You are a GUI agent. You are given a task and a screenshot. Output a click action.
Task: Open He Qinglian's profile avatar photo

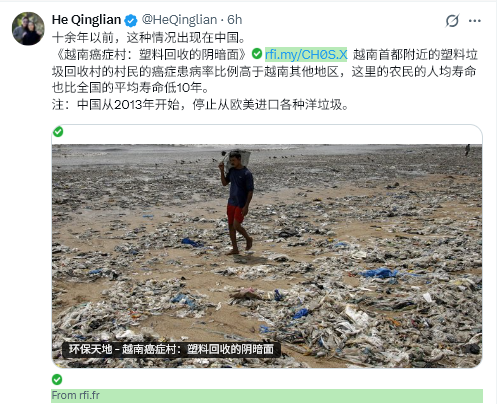click(28, 29)
